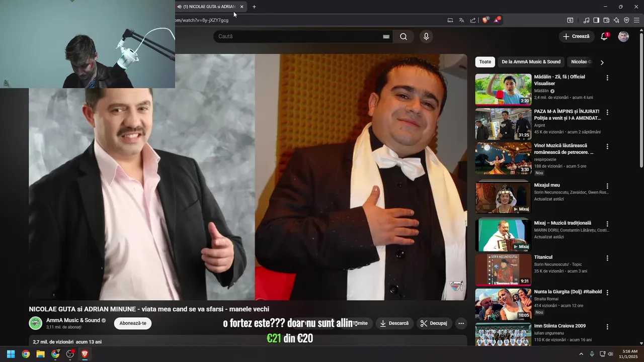Open options menu for Mixajul meu

coord(607,186)
